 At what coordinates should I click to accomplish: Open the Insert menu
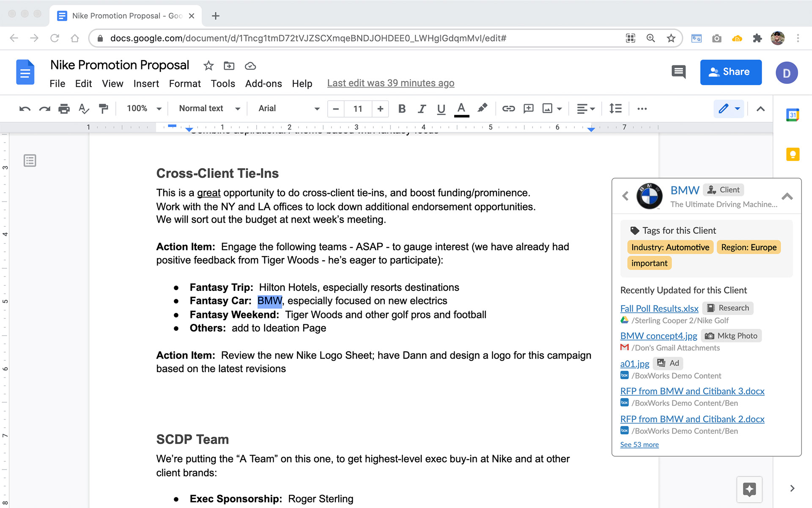click(x=146, y=83)
